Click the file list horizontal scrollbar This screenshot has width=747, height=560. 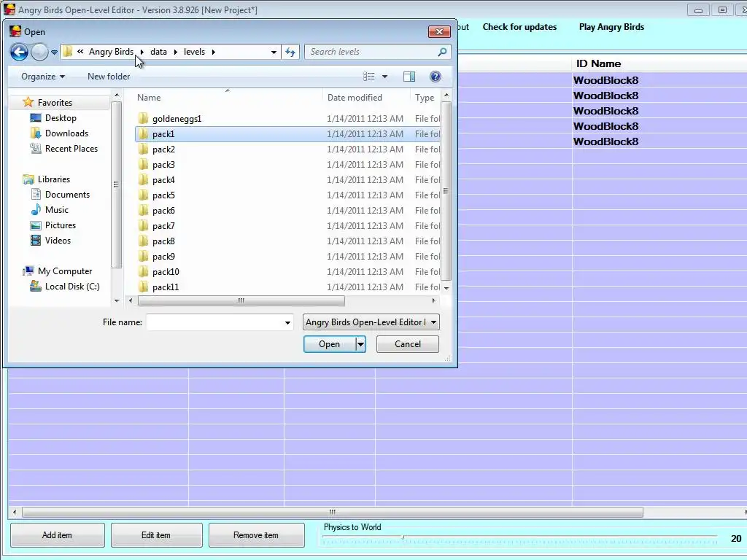(241, 300)
